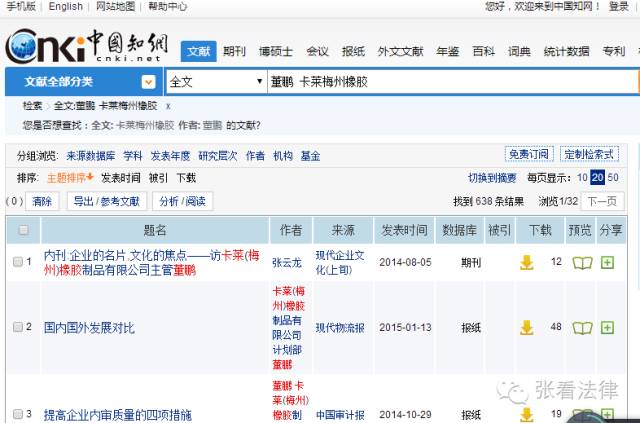This screenshot has width=640, height=423.
Task: Open the 百科 tab
Action: click(484, 51)
